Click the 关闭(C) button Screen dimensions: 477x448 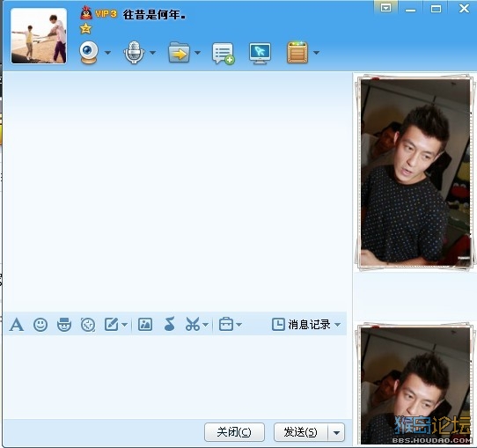click(x=234, y=432)
